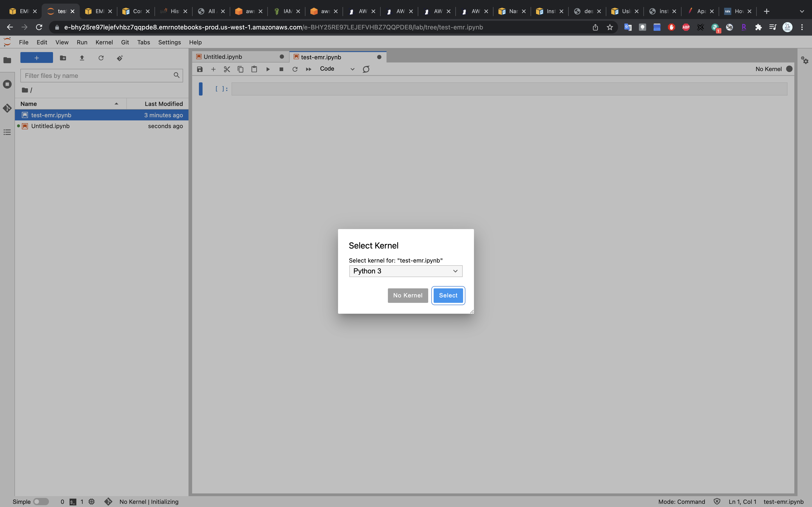812x507 pixels.
Task: Open Python 3 kernel dropdown
Action: coord(406,271)
